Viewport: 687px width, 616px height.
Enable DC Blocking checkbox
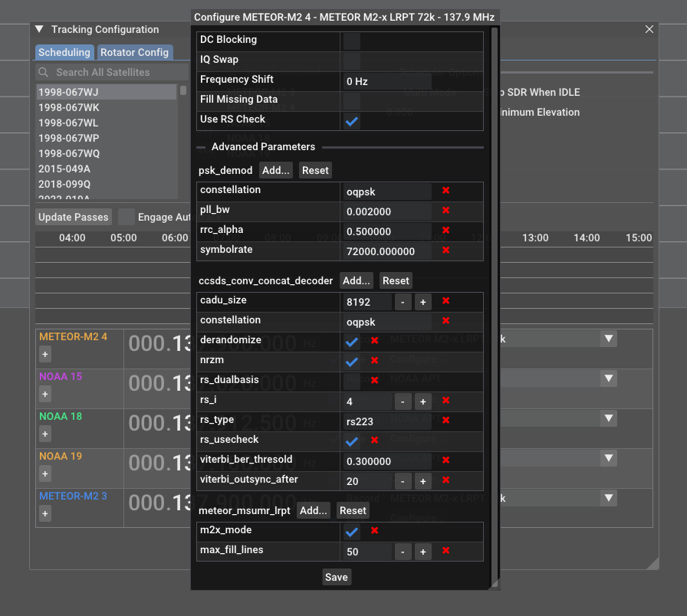[351, 41]
